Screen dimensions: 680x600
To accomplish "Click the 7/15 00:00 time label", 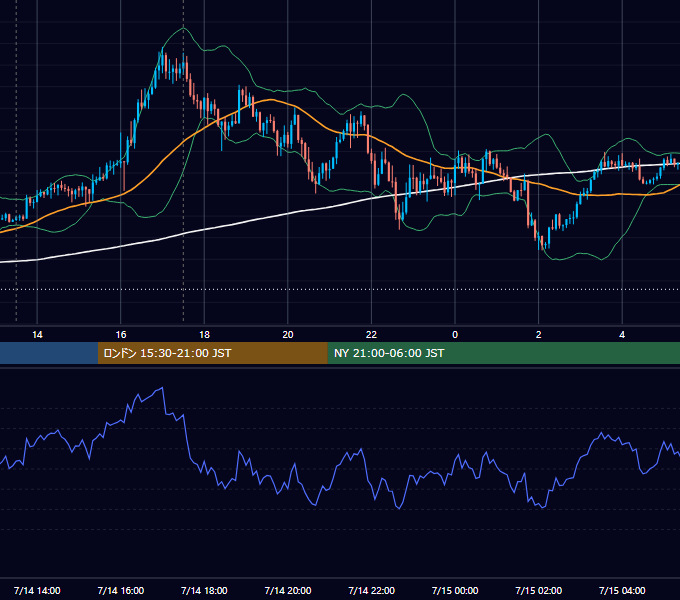I will coord(455,590).
